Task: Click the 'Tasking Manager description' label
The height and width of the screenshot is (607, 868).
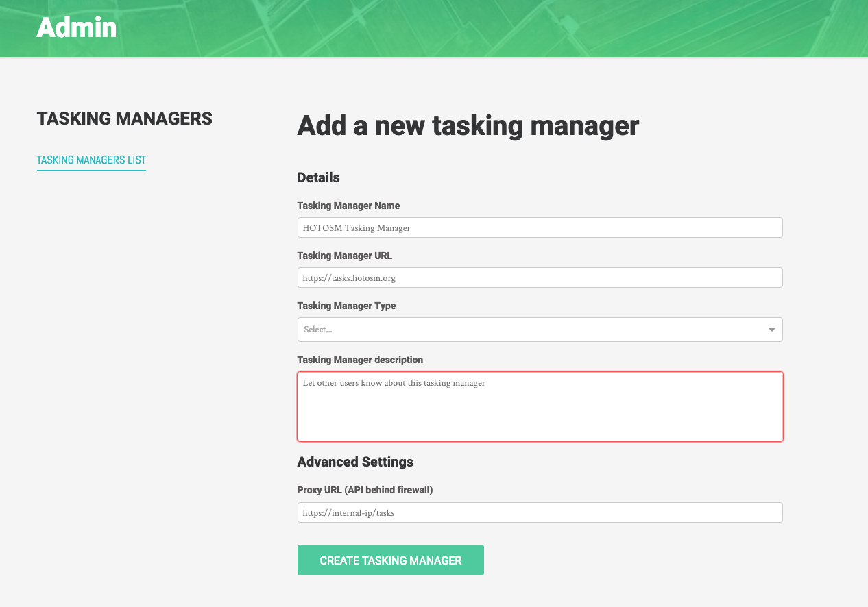Action: tap(360, 360)
